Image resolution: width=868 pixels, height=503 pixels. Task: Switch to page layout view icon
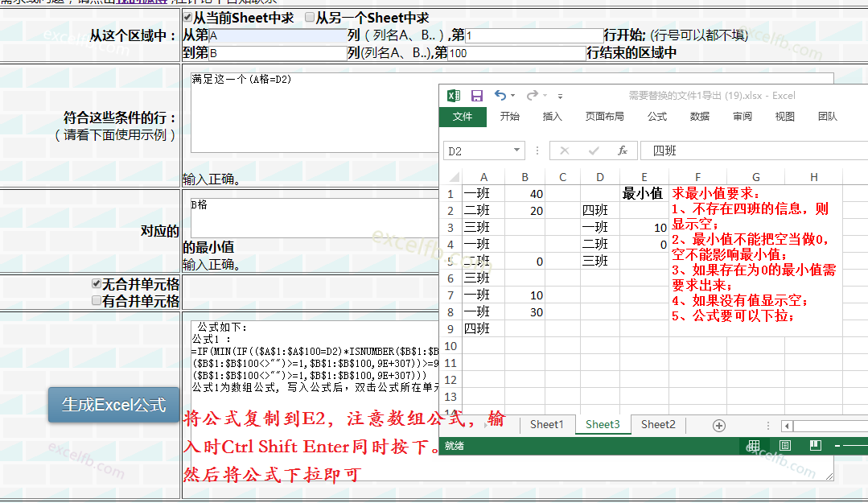(x=785, y=445)
